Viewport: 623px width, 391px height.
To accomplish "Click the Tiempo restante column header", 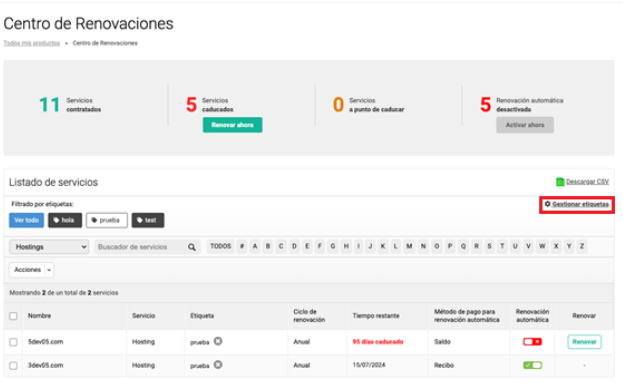I will 376,316.
